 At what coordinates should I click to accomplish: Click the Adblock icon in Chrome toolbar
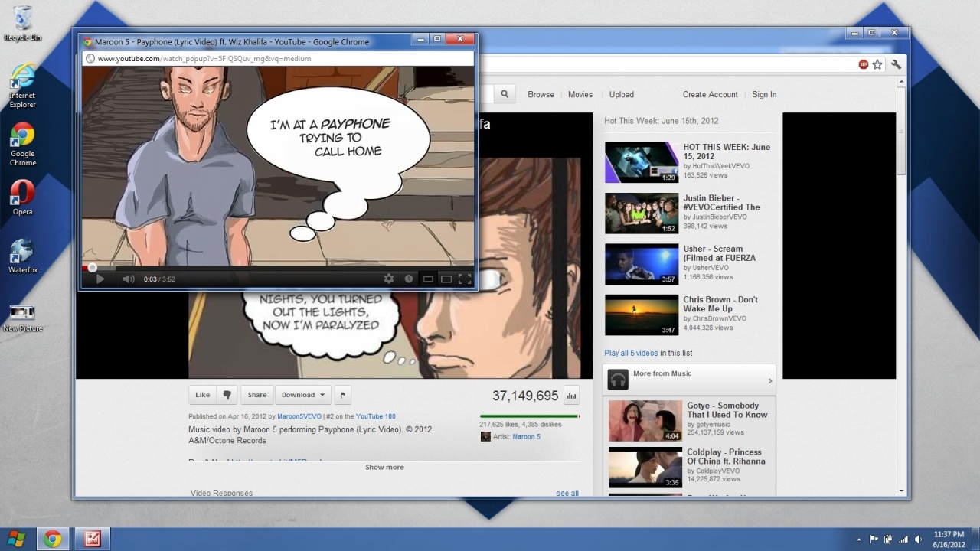click(864, 65)
